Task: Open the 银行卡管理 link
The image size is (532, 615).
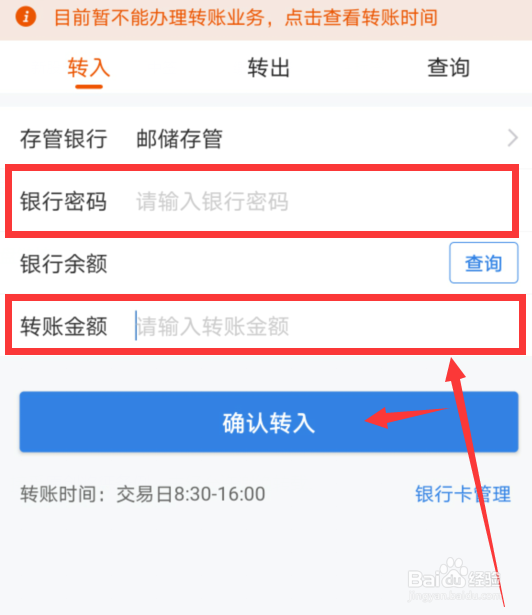Action: click(x=463, y=494)
